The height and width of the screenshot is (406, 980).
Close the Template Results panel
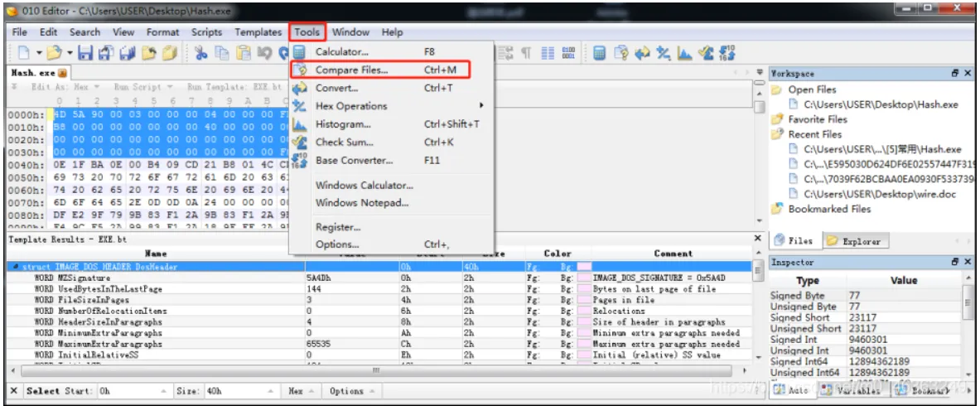(757, 239)
